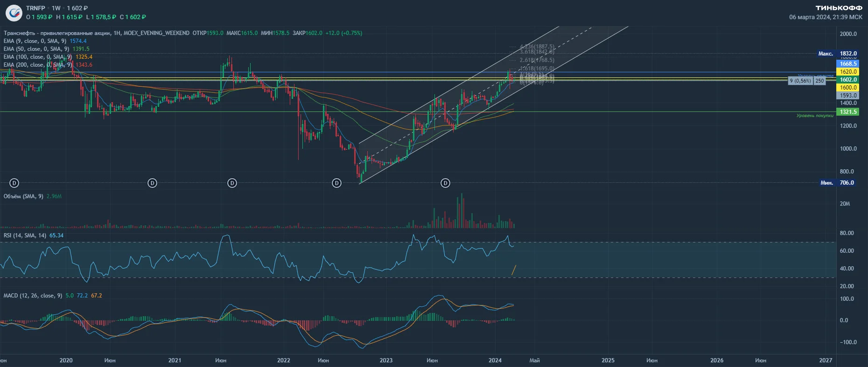Click the 1W timeframe label
Viewport: 868px width, 367px height.
point(56,8)
